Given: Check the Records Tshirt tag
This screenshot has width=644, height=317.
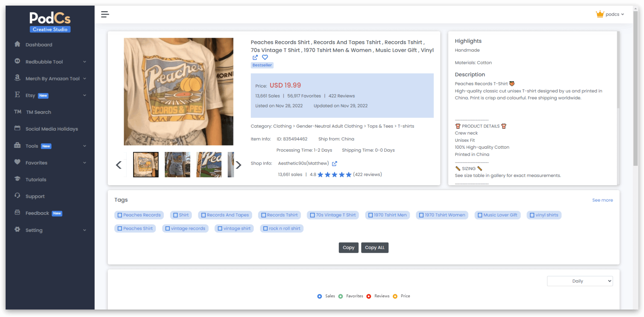Looking at the screenshot, I should (264, 215).
